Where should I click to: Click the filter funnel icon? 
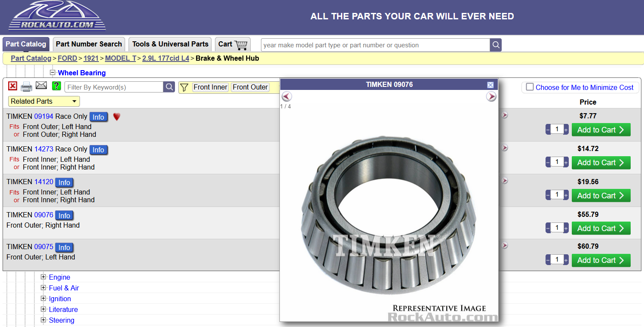tap(184, 87)
